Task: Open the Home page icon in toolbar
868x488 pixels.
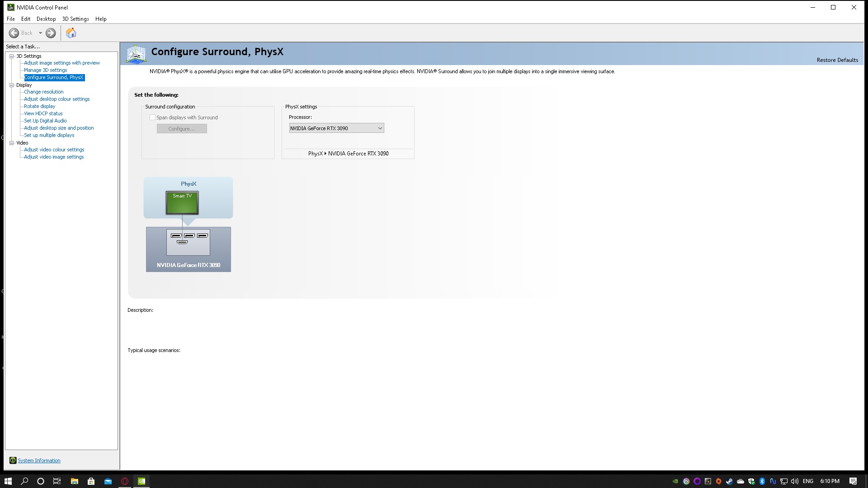Action: [x=71, y=33]
